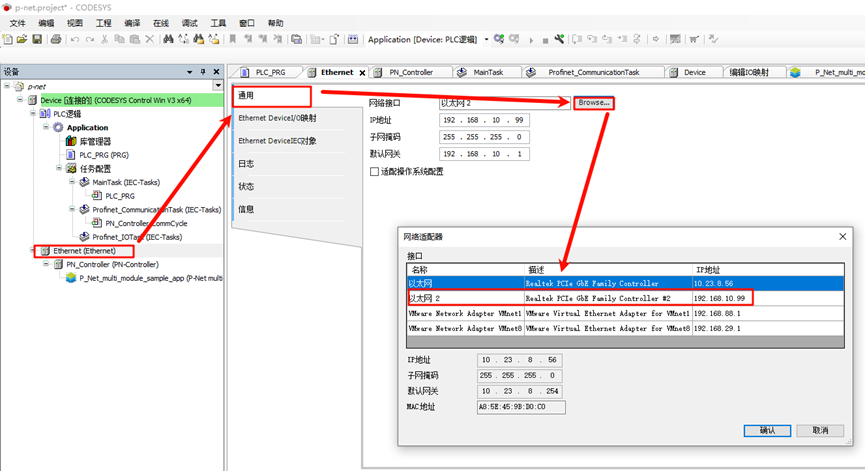Image resolution: width=865 pixels, height=471 pixels.
Task: Click the Undo arrow in the toolbar
Action: coord(76,39)
